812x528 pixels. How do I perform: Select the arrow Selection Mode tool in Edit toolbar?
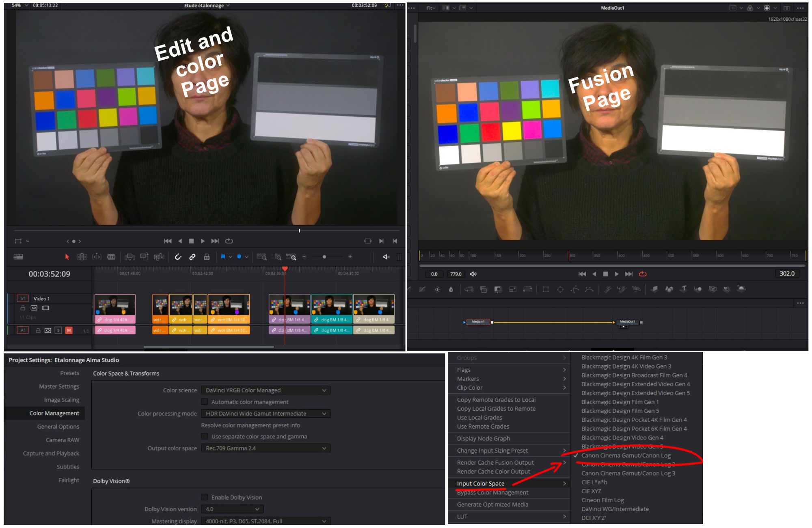click(x=67, y=257)
